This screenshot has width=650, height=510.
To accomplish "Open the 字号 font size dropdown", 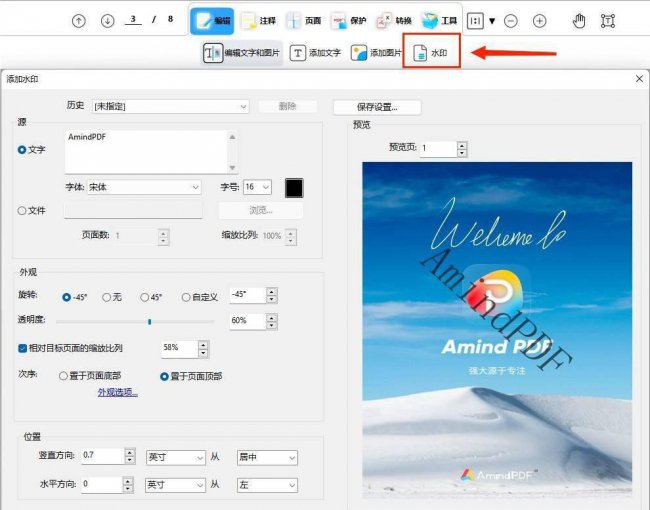I will tap(257, 187).
